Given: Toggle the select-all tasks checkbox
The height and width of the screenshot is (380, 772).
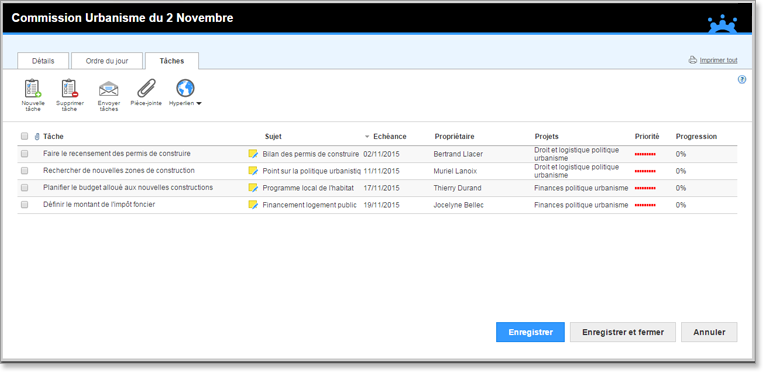Looking at the screenshot, I should tap(25, 136).
